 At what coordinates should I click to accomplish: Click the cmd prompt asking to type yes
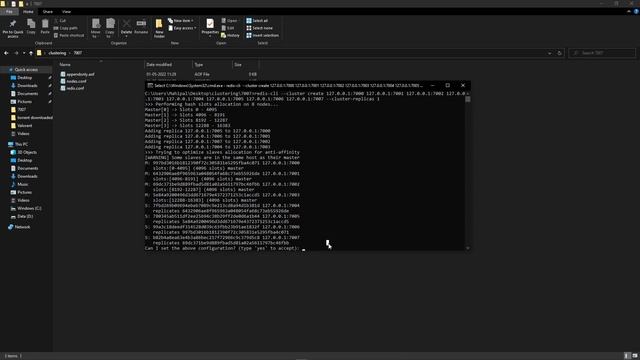(x=222, y=248)
